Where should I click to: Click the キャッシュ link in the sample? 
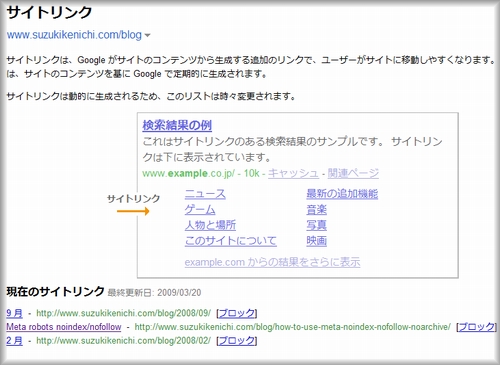293,173
